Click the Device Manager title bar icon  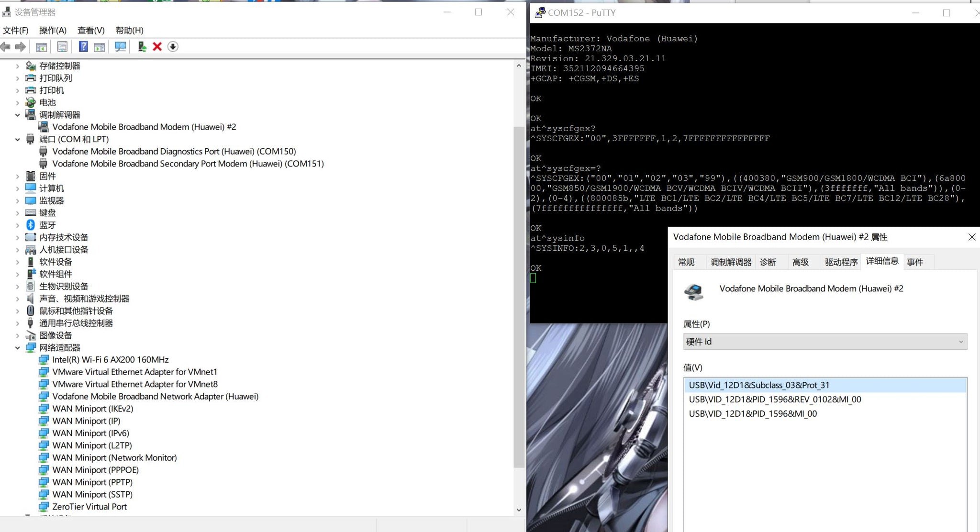point(6,11)
